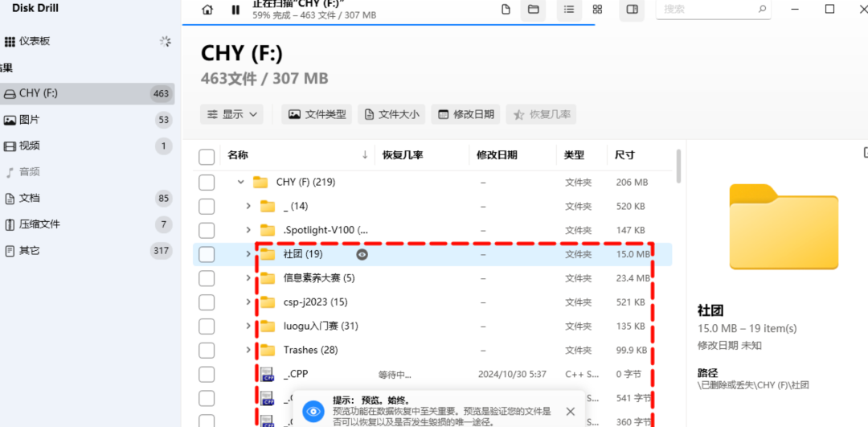Check the _ (14) folder checkbox

tap(207, 207)
